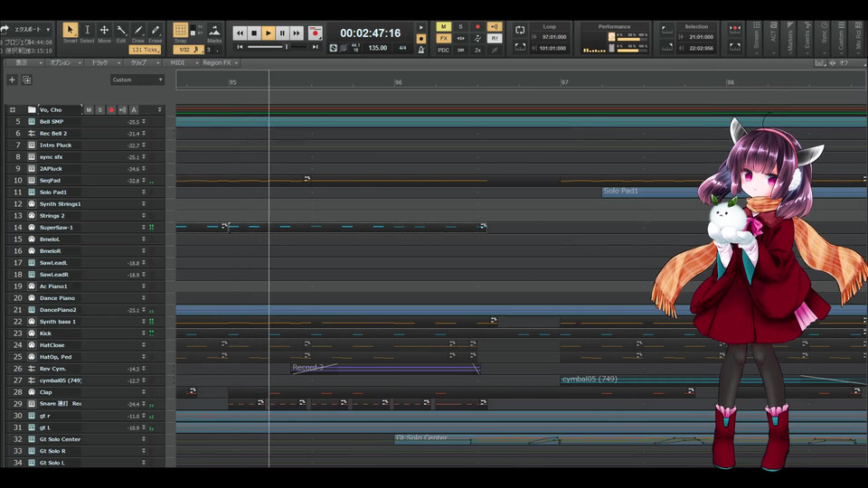Select the Edit tool
The height and width of the screenshot is (488, 868).
[121, 31]
